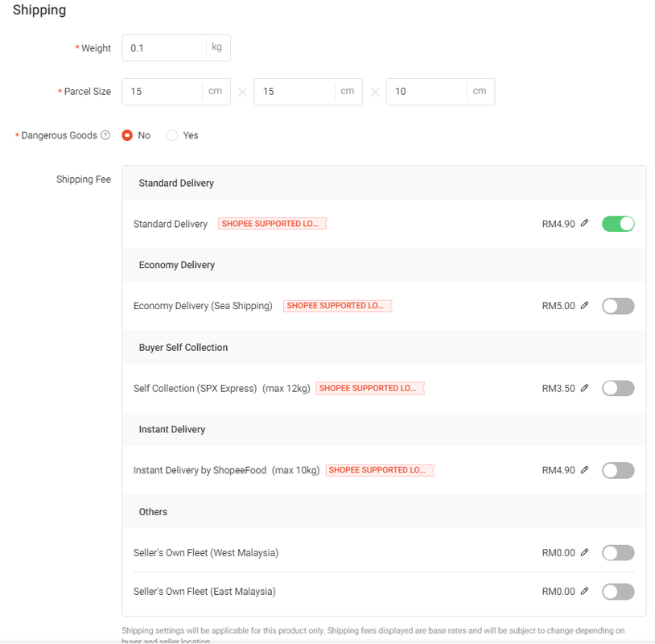This screenshot has height=644, width=655.
Task: Edit Self Collection RM3.50 fee pencil icon
Action: [x=584, y=388]
